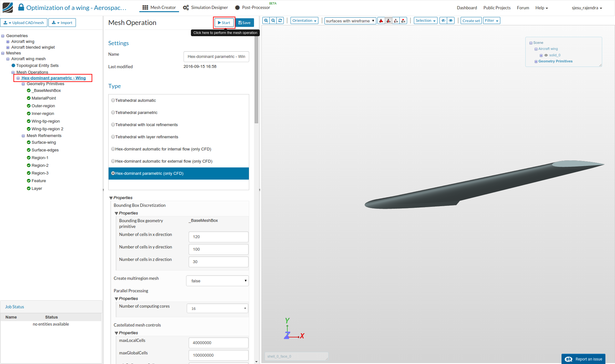
Task: Open the Post-Processor tab
Action: pos(252,7)
